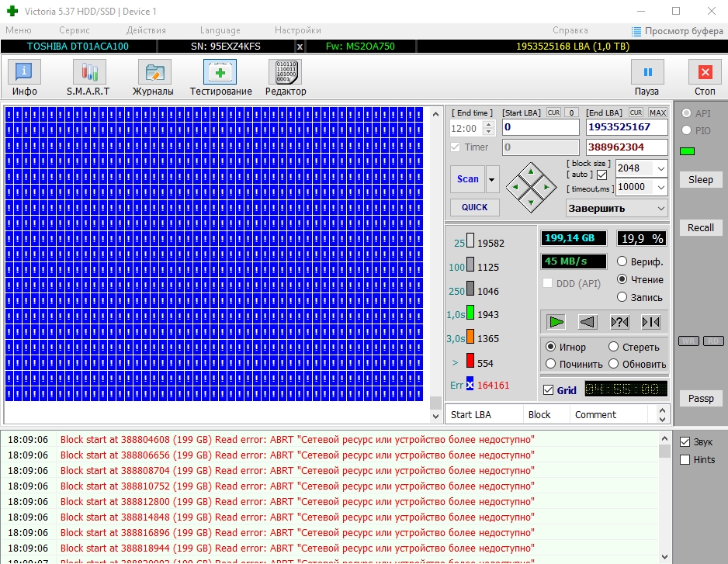Click the green play forward scan button
The width and height of the screenshot is (728, 564).
(x=556, y=322)
